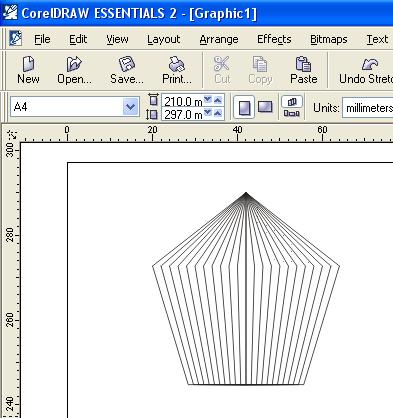Select portrait page orientation
The width and height of the screenshot is (393, 418).
pyautogui.click(x=244, y=107)
